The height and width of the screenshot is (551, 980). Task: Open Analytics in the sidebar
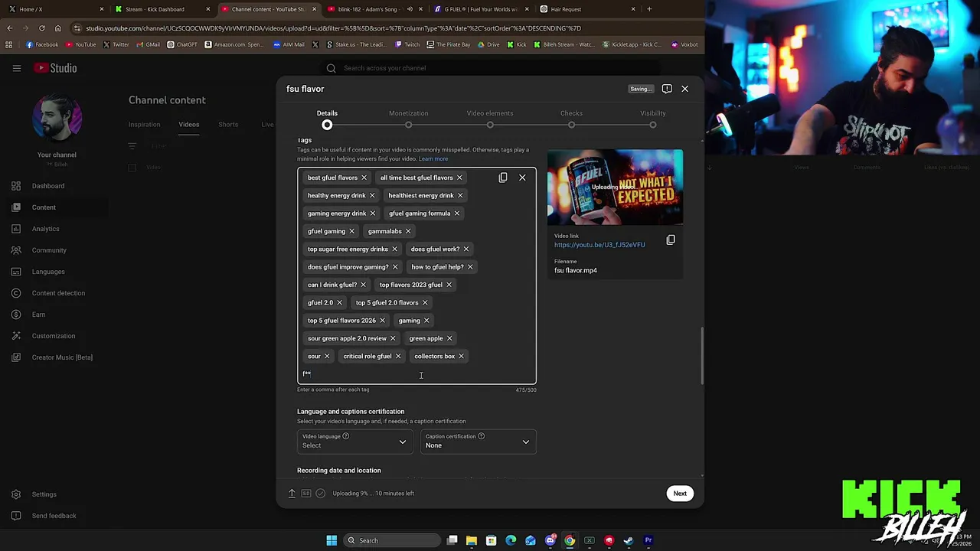pos(45,229)
